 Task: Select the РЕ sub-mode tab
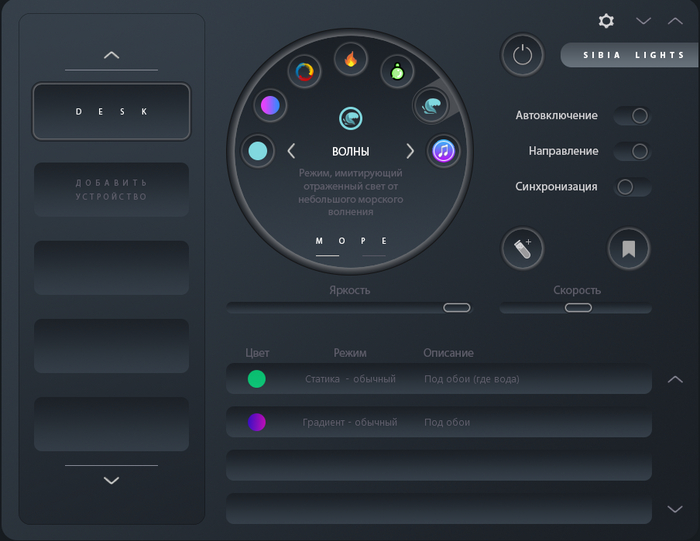[374, 241]
